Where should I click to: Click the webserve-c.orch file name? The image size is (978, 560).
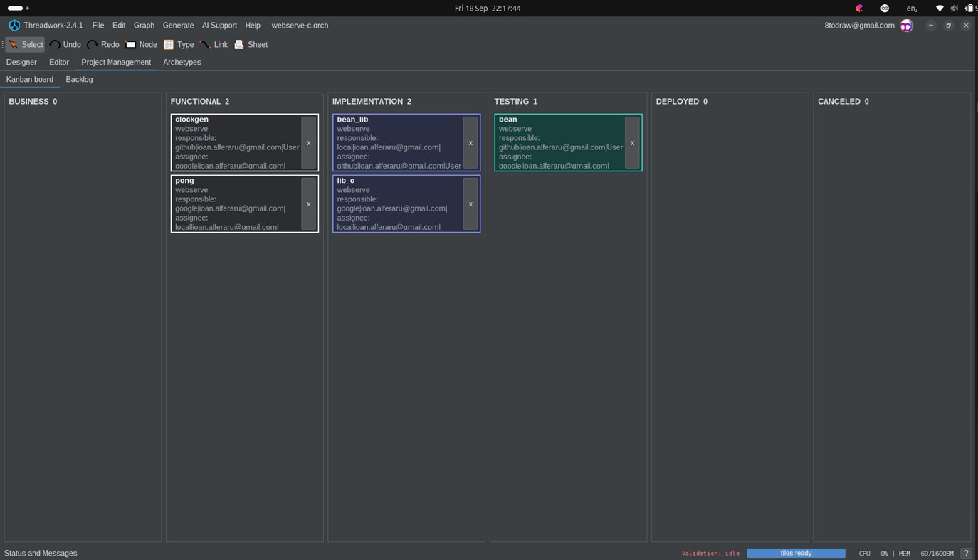(300, 26)
